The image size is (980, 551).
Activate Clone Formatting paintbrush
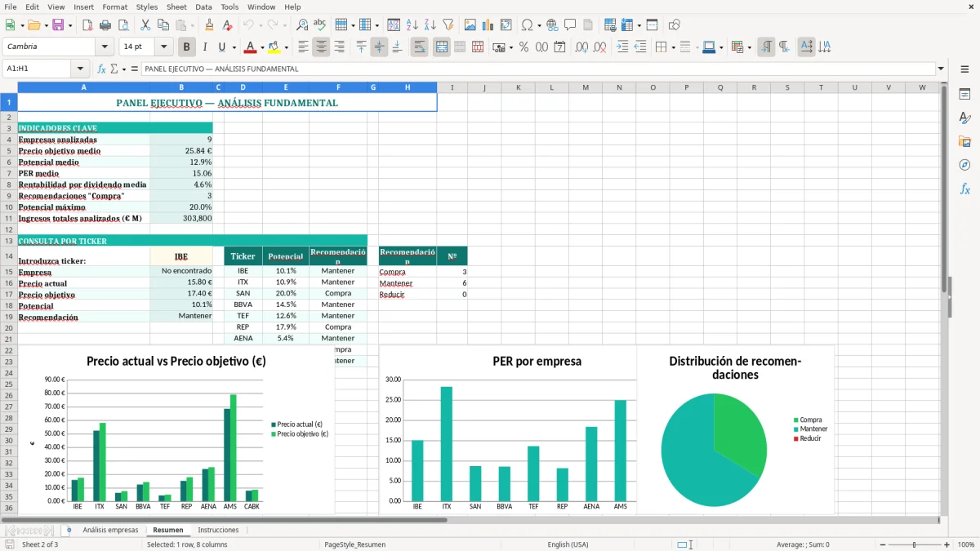click(x=209, y=25)
